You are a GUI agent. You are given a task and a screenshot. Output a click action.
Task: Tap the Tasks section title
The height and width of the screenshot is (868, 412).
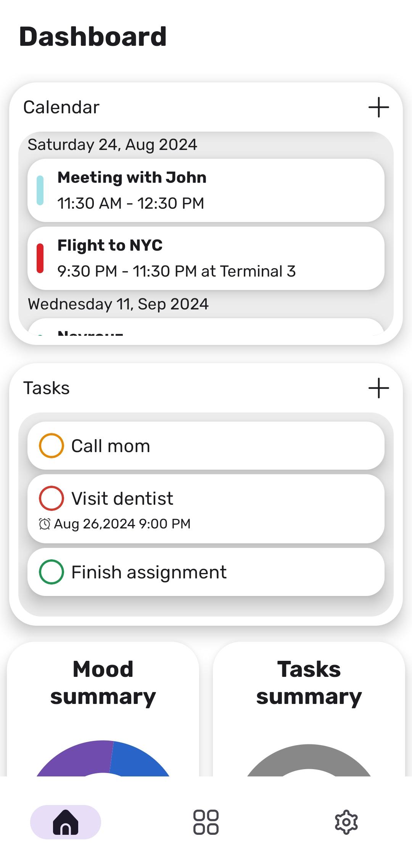coord(47,388)
